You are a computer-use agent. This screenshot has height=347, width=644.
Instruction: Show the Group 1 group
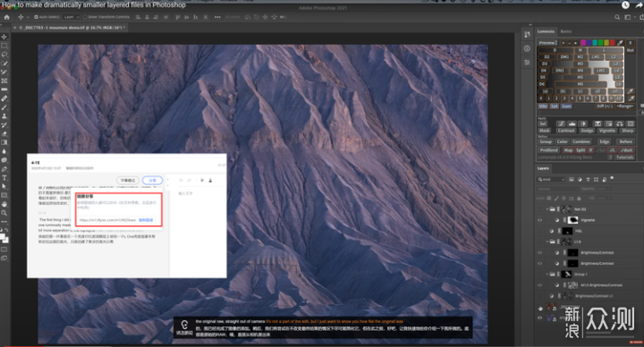[x=539, y=274]
